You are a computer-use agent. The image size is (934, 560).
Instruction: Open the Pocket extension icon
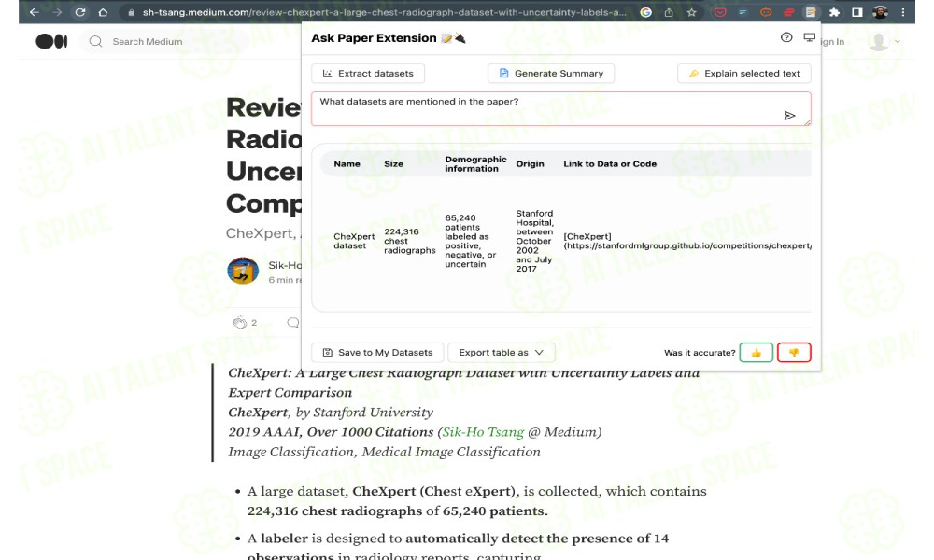click(720, 12)
